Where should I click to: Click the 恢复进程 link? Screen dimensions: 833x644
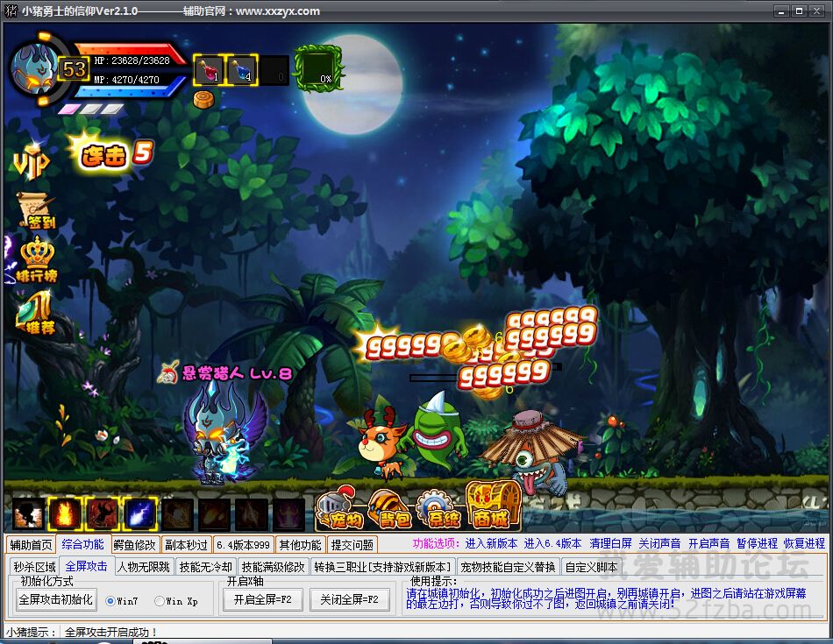tap(804, 543)
